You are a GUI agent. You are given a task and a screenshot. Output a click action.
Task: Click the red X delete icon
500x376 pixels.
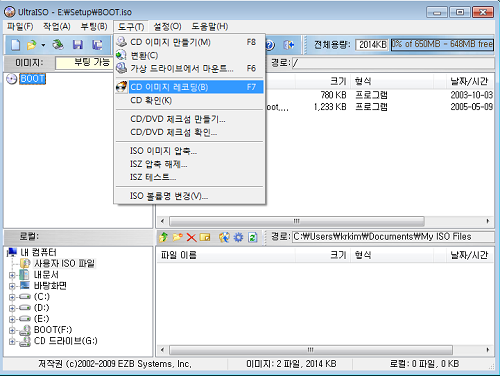pos(191,237)
